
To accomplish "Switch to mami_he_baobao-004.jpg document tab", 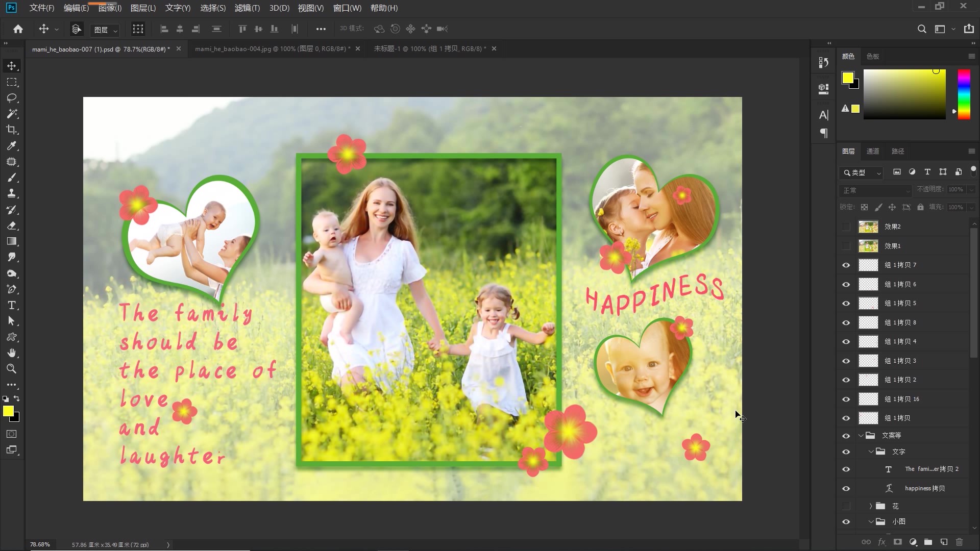I will pos(272,49).
